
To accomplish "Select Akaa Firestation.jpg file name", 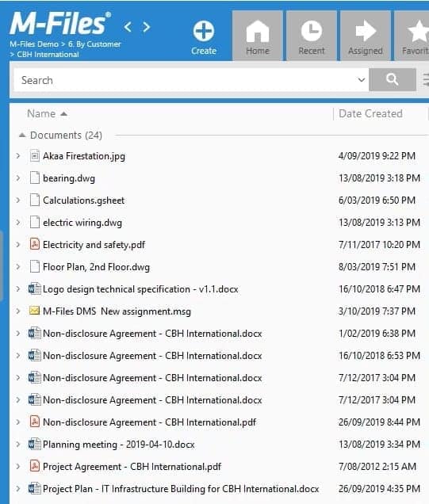I will pos(84,156).
